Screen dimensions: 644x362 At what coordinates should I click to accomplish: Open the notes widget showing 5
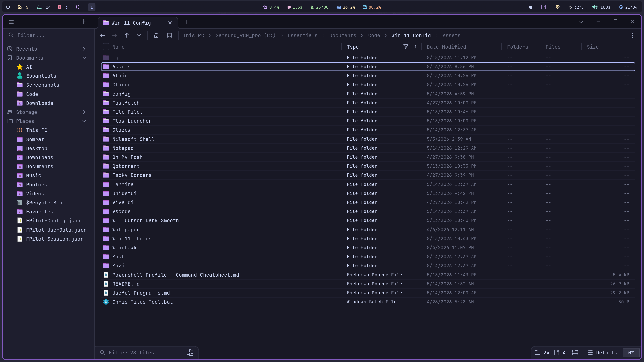pyautogui.click(x=23, y=7)
